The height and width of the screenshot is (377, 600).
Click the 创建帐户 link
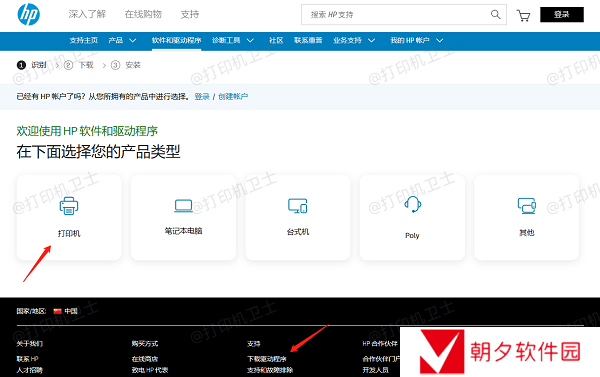point(233,96)
